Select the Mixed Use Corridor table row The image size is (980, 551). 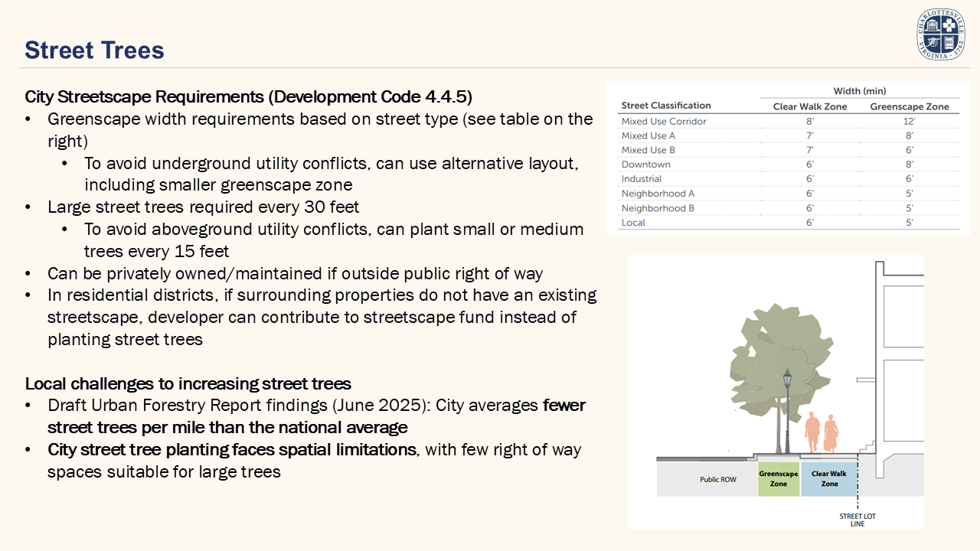point(789,121)
